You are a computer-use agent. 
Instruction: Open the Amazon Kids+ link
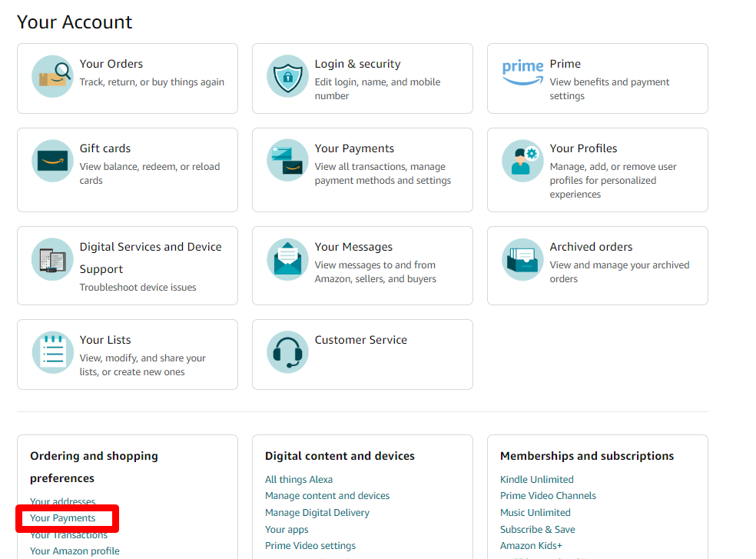point(532,545)
